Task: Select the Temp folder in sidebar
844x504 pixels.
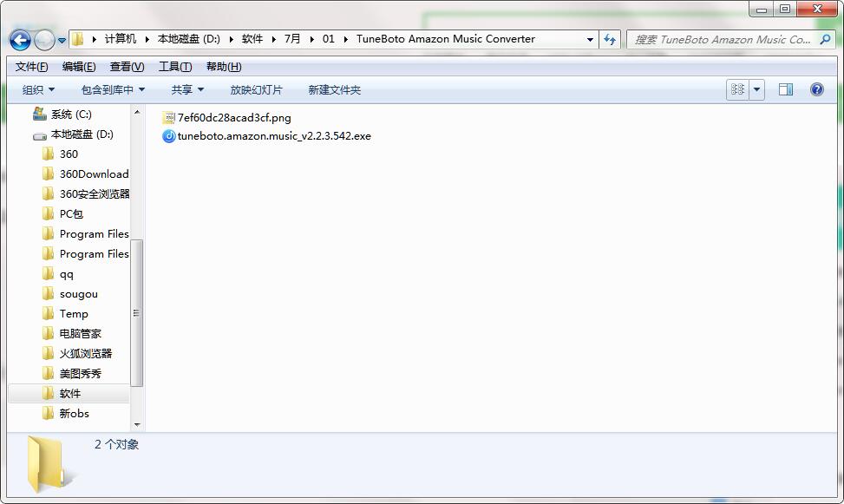Action: coord(74,313)
